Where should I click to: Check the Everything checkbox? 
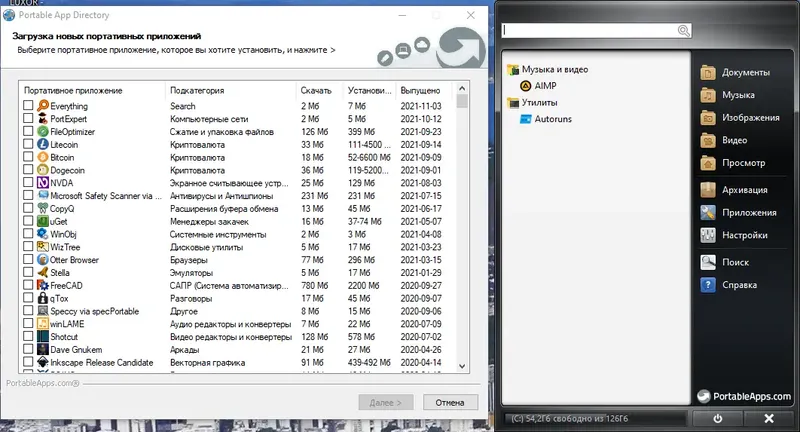coord(28,105)
